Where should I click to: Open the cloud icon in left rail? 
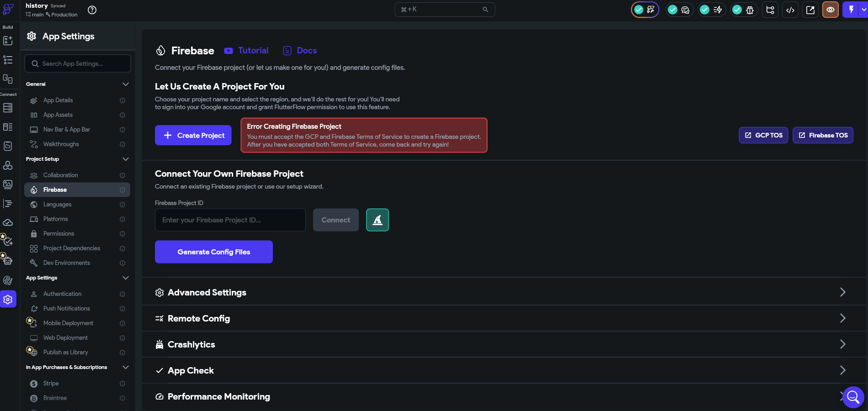(x=8, y=223)
